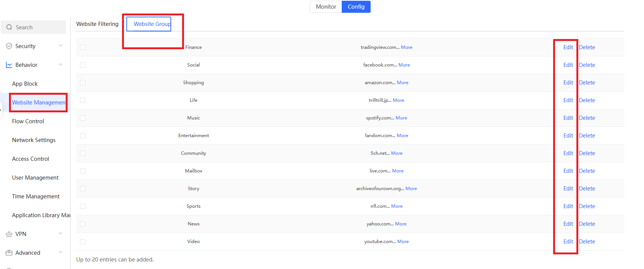Collapse the Behavior section chevron
The image size is (644, 269).
(60, 65)
